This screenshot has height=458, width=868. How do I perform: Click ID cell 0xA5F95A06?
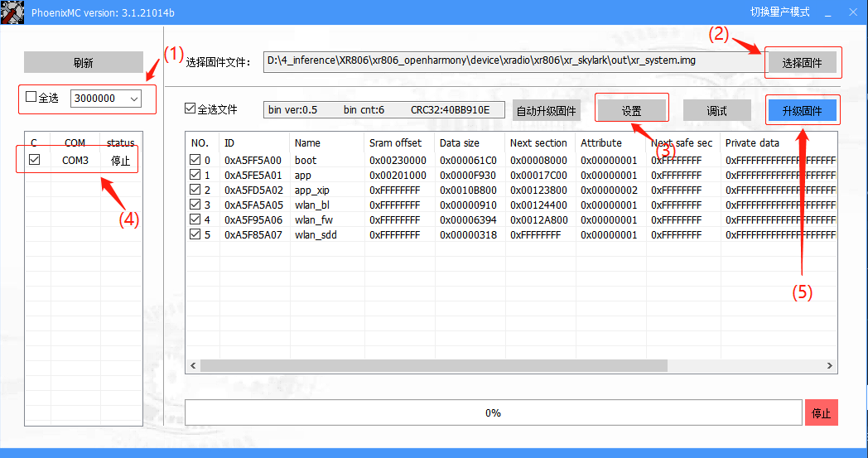click(253, 220)
